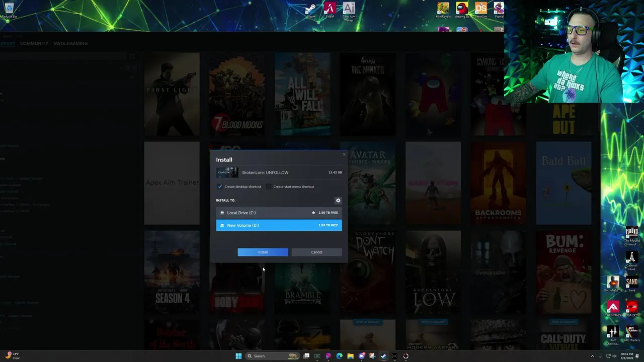Open the Carnival Hunt desktop shortcut

click(631, 261)
